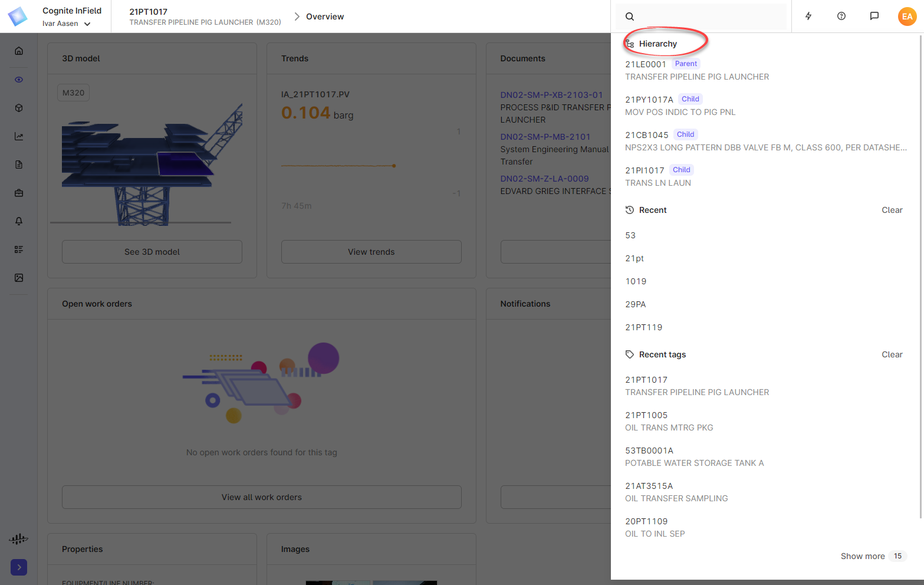Clear the Recent searches
The height and width of the screenshot is (585, 924).
tap(892, 210)
